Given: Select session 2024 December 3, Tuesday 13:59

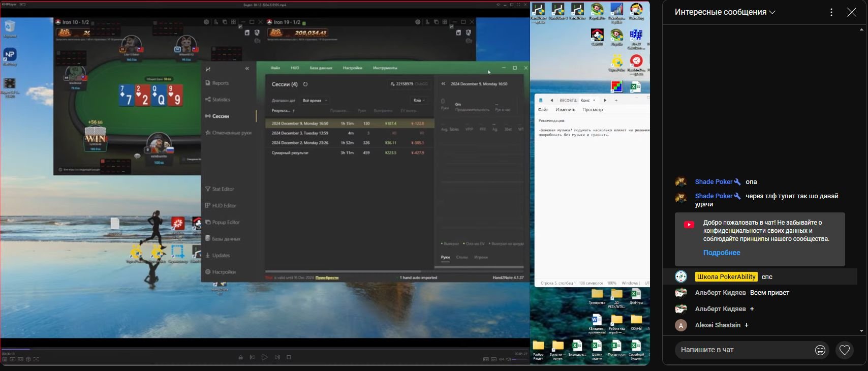Looking at the screenshot, I should (x=350, y=133).
